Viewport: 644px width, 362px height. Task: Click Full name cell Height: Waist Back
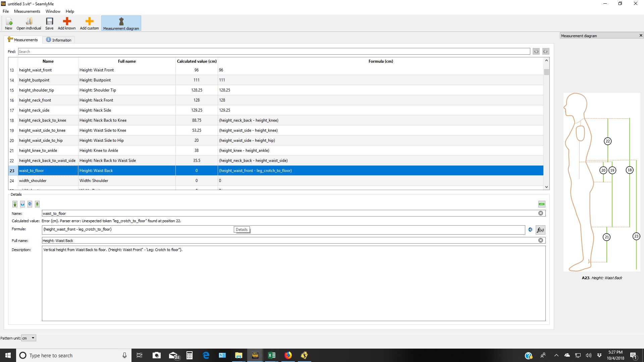point(127,171)
